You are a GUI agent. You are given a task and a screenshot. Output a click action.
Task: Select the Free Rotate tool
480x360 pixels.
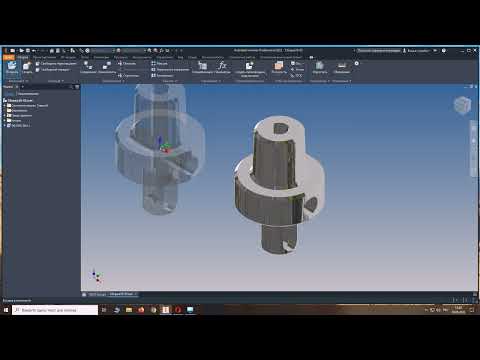(x=53, y=70)
